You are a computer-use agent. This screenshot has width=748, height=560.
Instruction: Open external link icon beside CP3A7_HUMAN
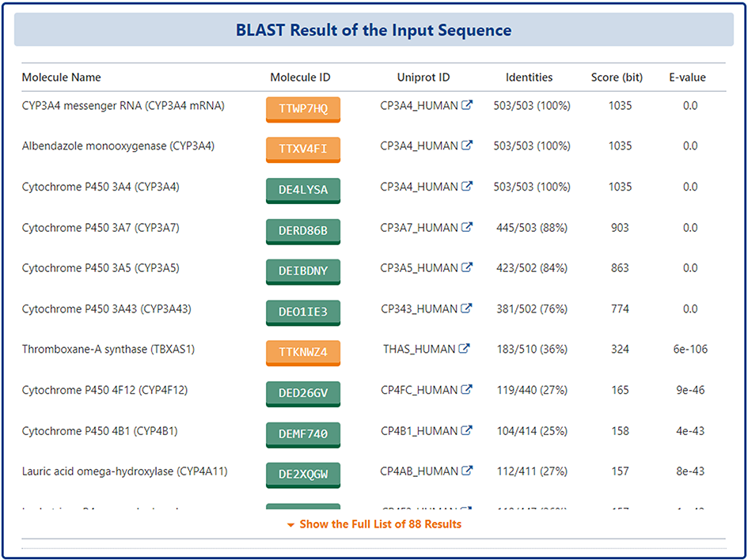click(x=467, y=227)
